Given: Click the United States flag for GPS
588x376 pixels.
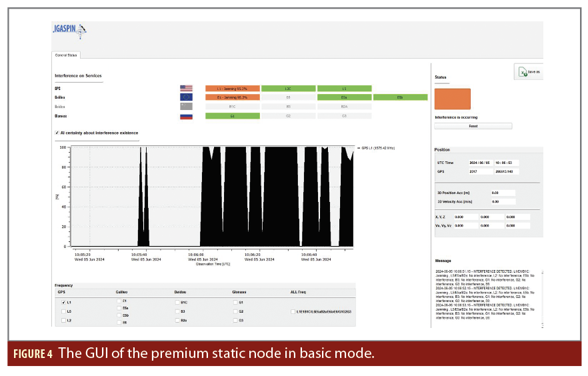Looking at the screenshot, I should click(186, 88).
